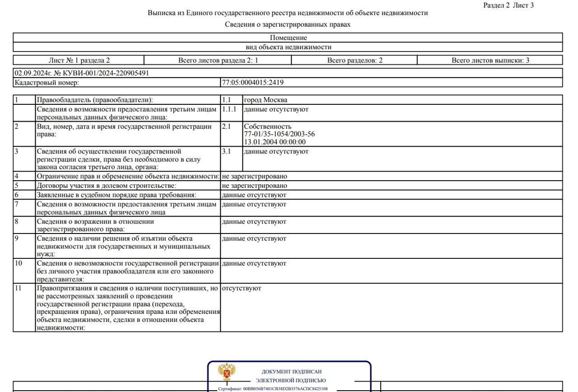
Task: Click 'данные отсутствуют' in row 10
Action: tap(254, 263)
